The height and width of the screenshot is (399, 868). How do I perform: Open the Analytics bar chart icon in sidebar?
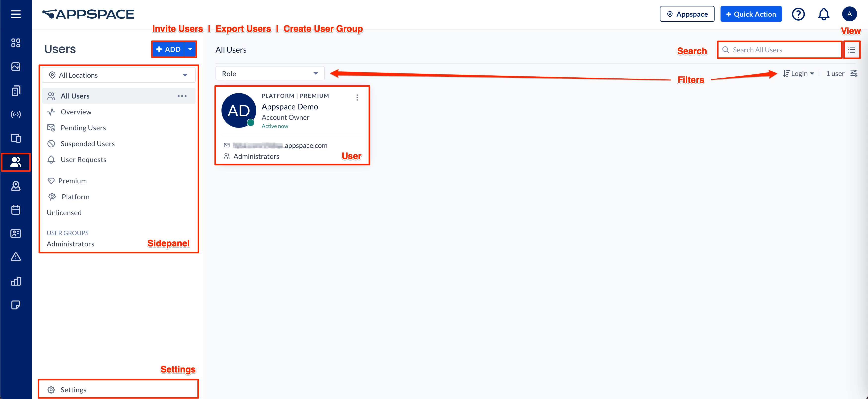[x=15, y=281]
